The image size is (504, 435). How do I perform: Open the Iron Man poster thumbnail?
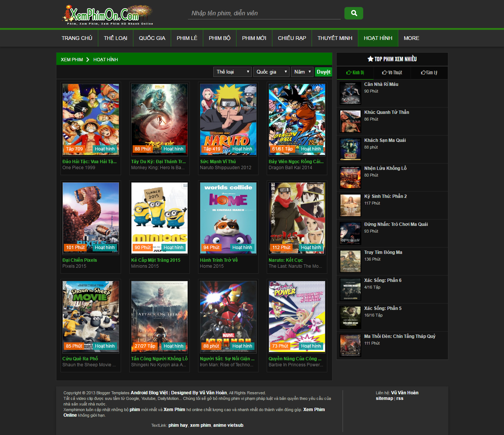[x=228, y=316]
